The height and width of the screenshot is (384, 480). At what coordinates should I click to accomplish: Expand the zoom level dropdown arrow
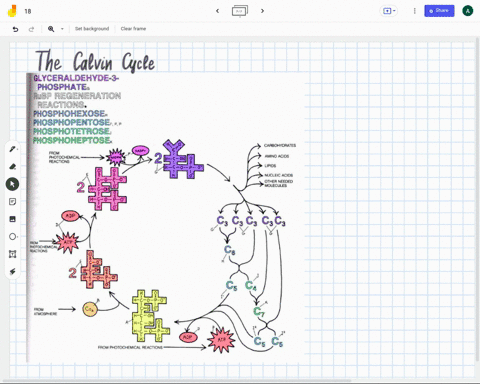[62, 29]
